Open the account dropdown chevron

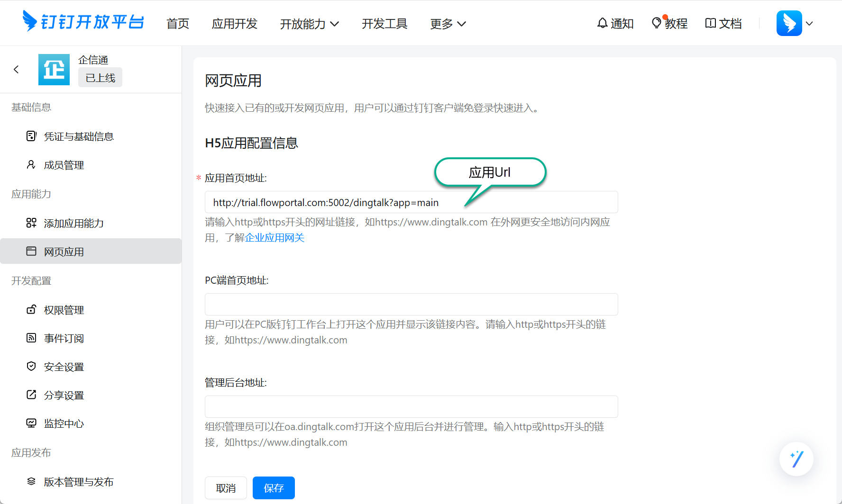tap(809, 24)
